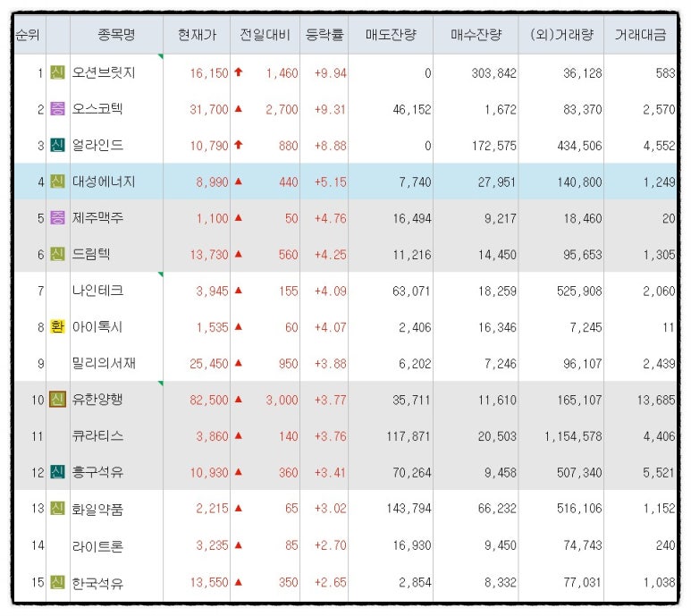Screen dimensions: 691x616
Task: Sort by the (외)거래량 column header
Action: click(x=561, y=34)
